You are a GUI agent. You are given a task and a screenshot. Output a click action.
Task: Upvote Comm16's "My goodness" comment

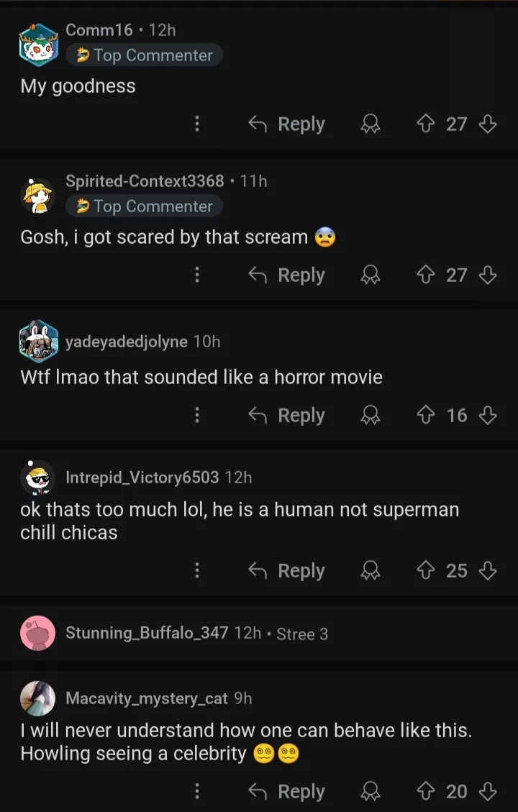[427, 124]
